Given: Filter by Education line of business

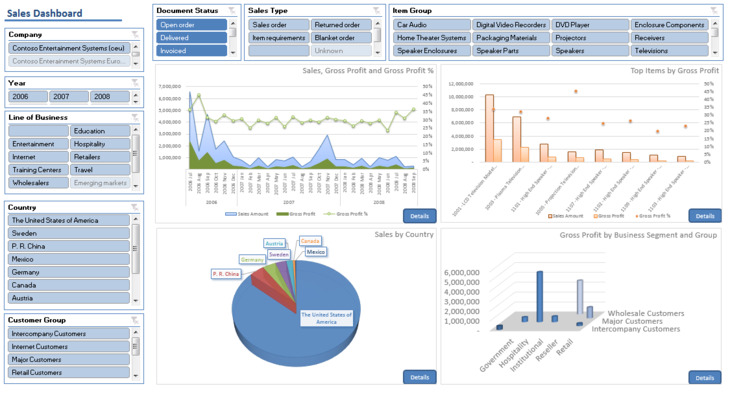Looking at the screenshot, I should [100, 131].
